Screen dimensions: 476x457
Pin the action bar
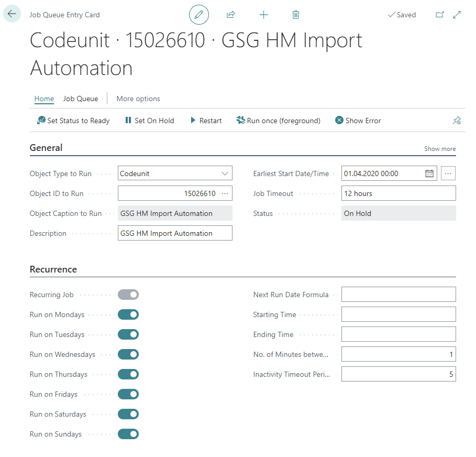(457, 121)
